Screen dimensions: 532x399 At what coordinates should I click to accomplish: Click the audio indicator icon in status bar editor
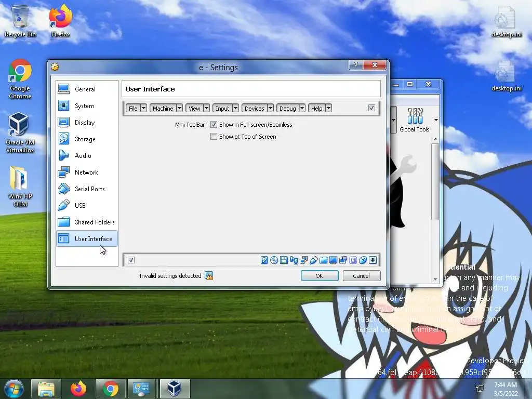(294, 260)
